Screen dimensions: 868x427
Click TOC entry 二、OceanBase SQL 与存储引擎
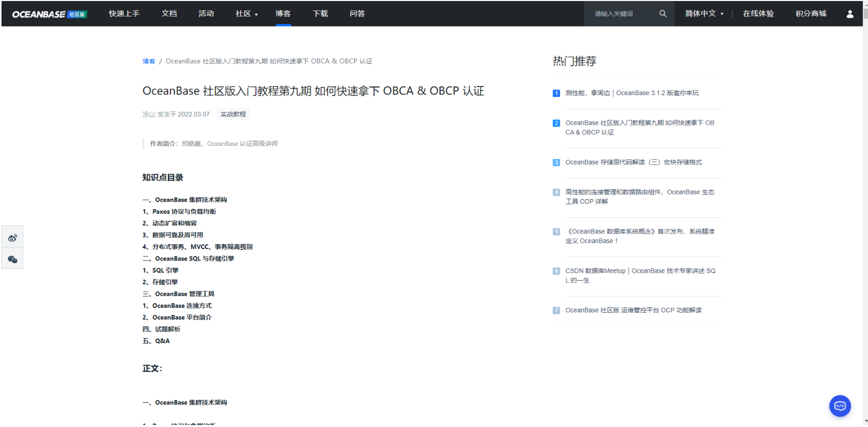188,259
